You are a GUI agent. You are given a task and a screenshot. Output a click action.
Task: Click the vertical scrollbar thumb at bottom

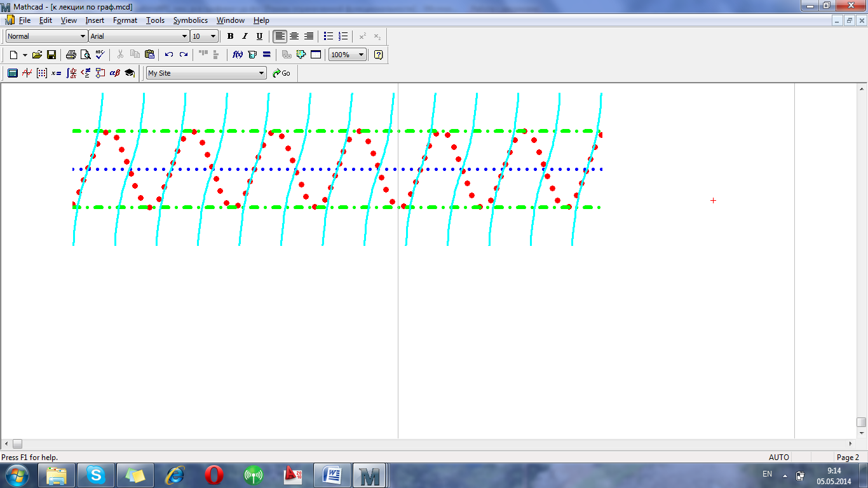click(x=862, y=422)
